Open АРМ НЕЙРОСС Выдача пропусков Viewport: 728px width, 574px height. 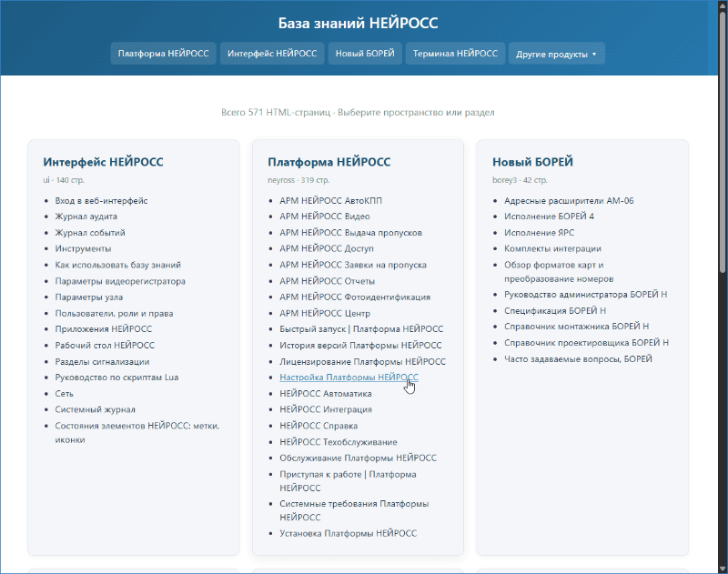point(350,233)
